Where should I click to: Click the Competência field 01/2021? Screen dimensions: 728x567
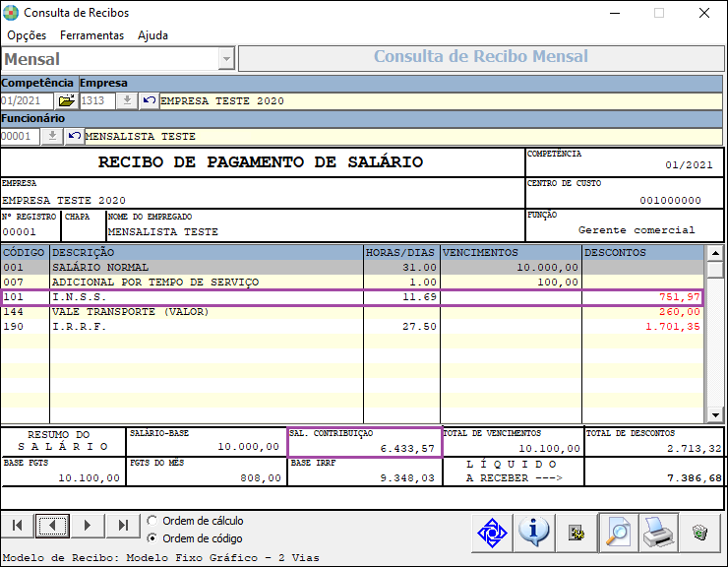(27, 100)
